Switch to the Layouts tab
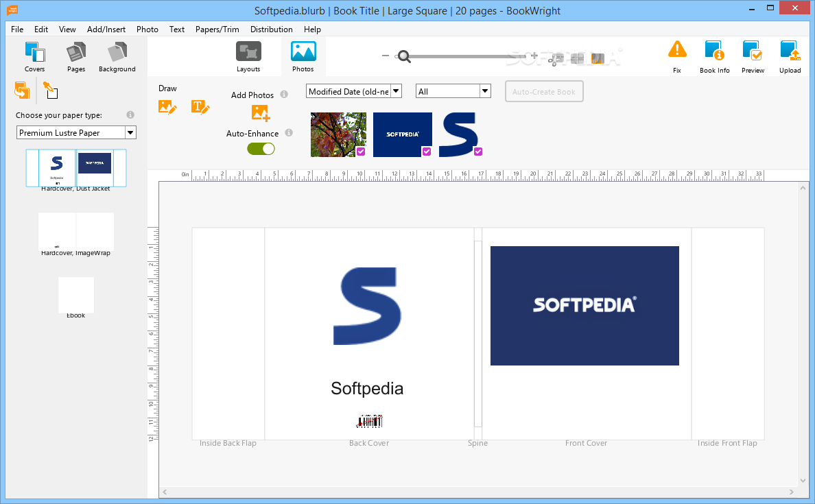 tap(248, 57)
